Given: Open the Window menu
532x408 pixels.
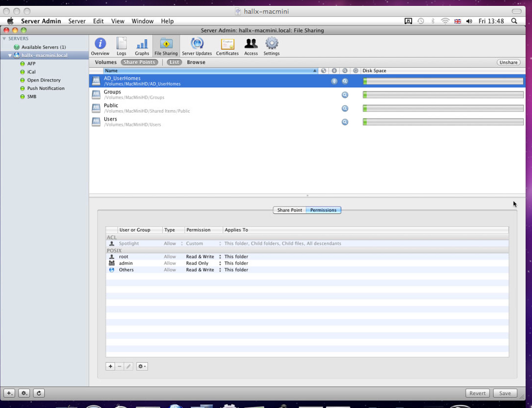Looking at the screenshot, I should coord(143,21).
